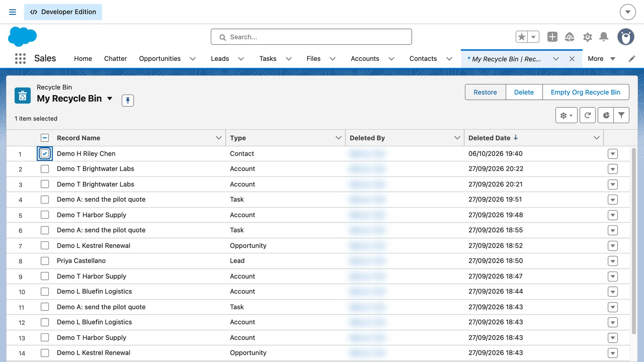Open the App Launcher grid icon

20,59
